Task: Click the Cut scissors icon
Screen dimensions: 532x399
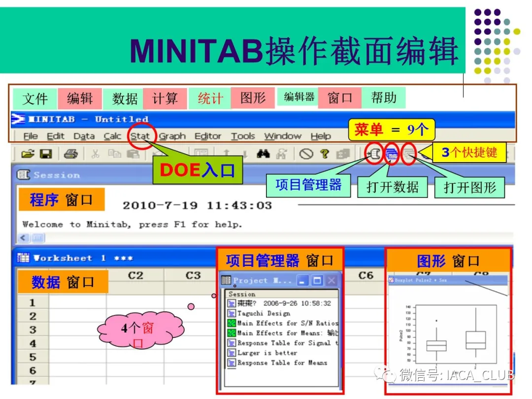Action: tap(96, 154)
